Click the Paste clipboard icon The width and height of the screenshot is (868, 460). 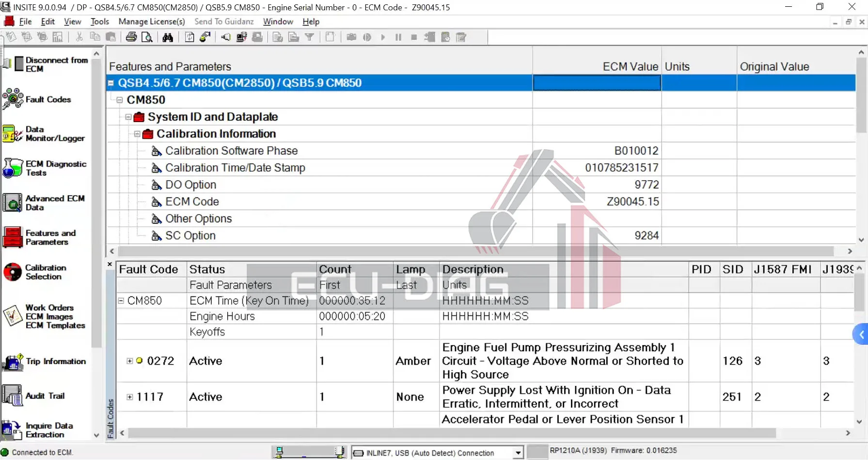(111, 37)
